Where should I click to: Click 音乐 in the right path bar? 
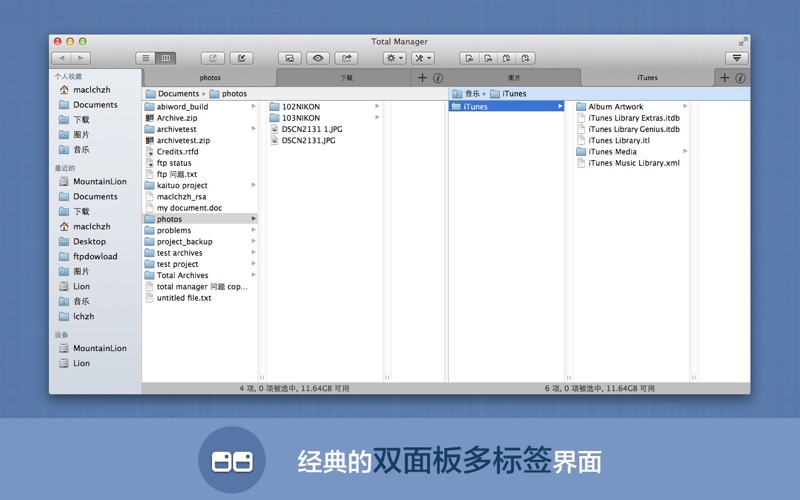pyautogui.click(x=466, y=94)
